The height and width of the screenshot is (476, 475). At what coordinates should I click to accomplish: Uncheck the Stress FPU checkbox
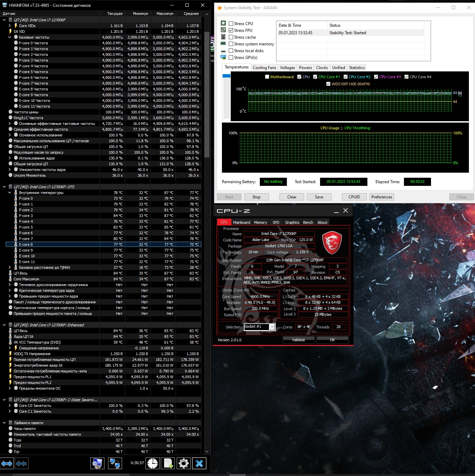click(x=231, y=30)
